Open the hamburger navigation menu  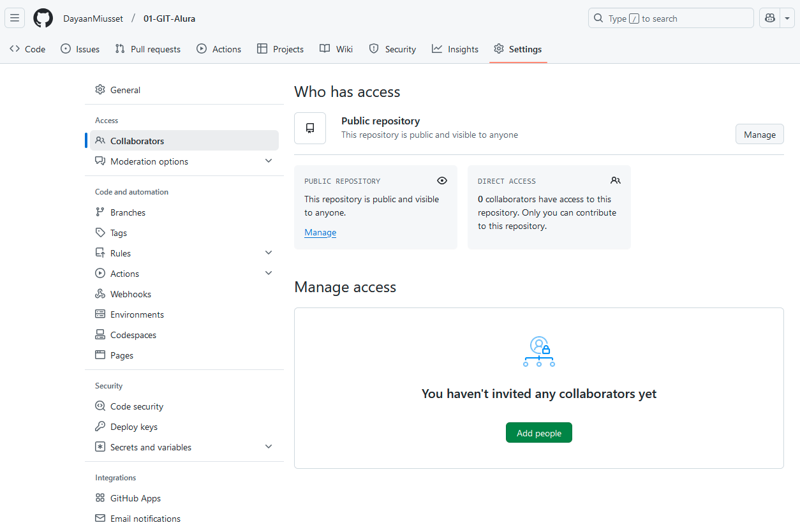coord(15,18)
